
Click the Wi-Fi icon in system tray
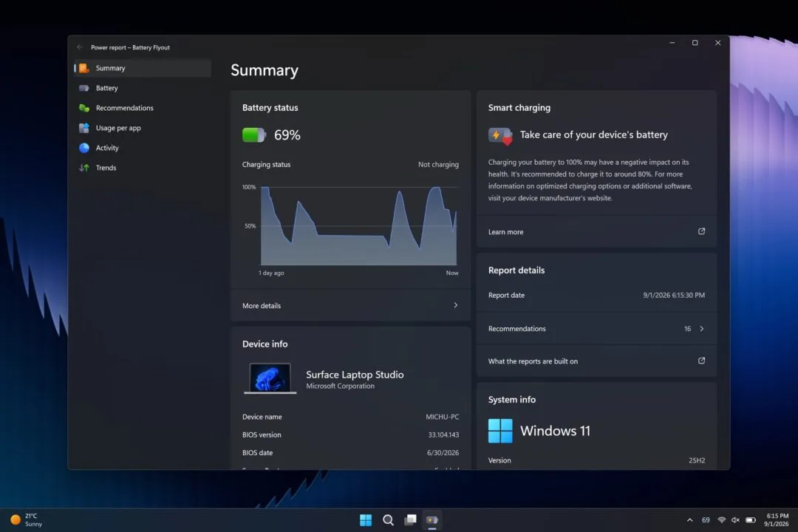coord(722,519)
